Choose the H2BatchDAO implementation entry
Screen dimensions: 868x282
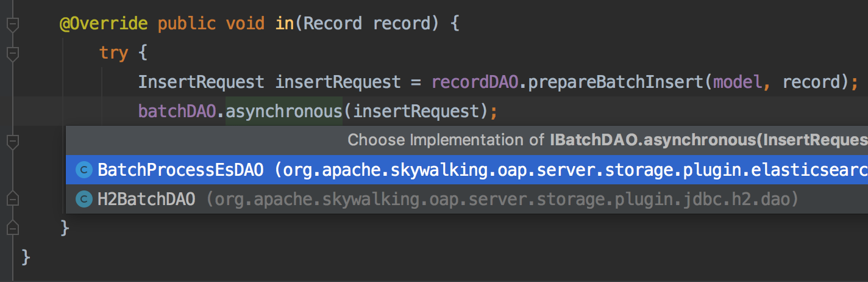[146, 199]
